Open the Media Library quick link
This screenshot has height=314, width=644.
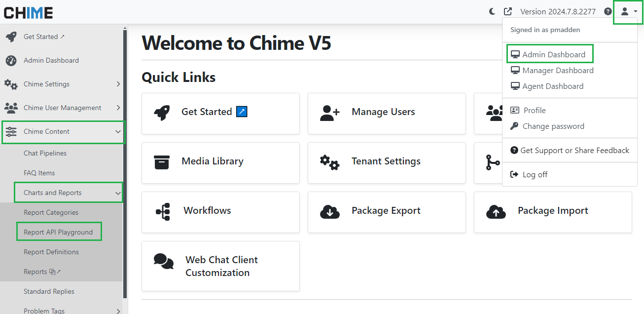220,163
